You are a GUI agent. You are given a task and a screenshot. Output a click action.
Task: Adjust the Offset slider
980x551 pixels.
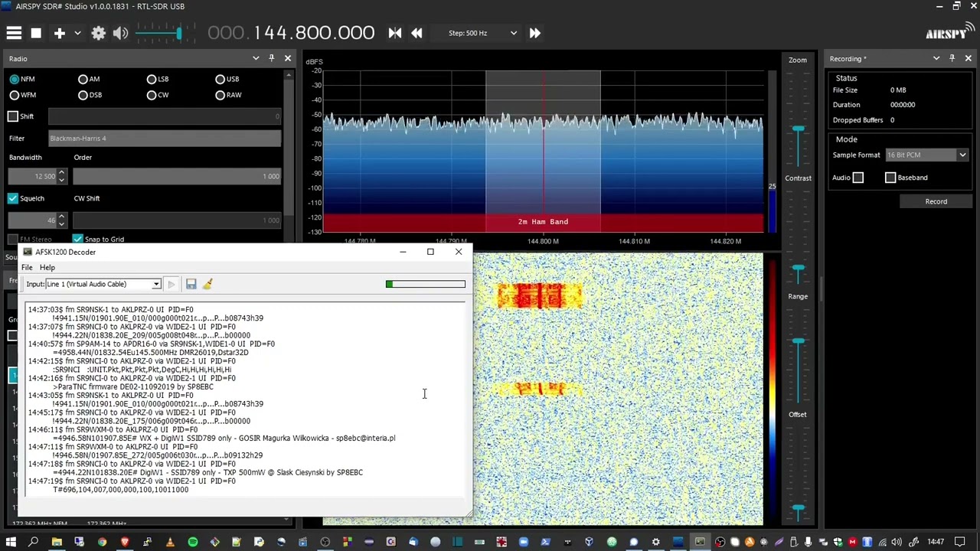799,507
